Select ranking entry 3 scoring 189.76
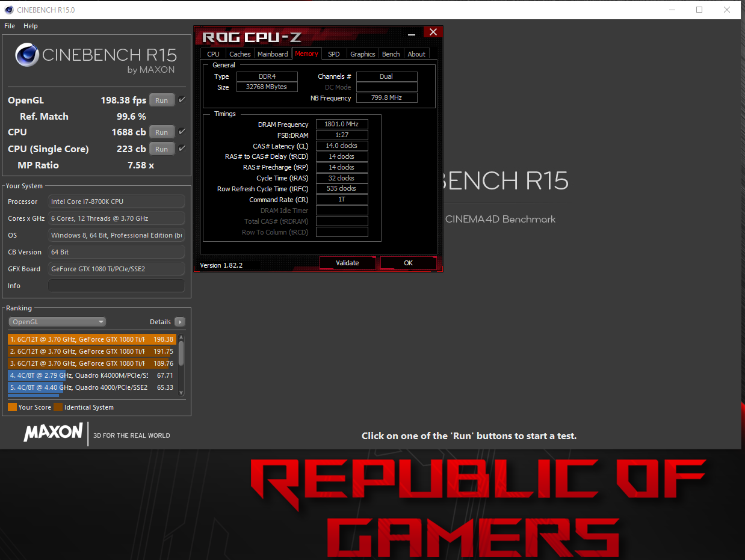Viewport: 745px width, 560px height. pos(92,363)
